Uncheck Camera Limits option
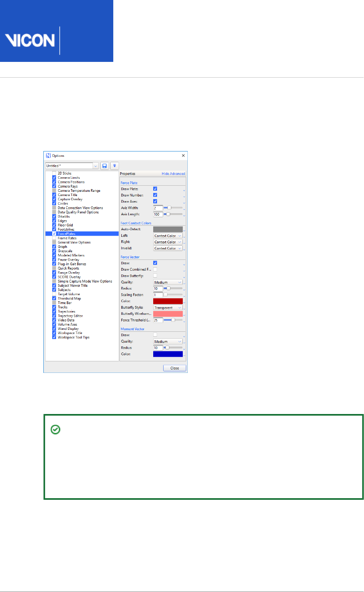The height and width of the screenshot is (592, 364). [54, 178]
